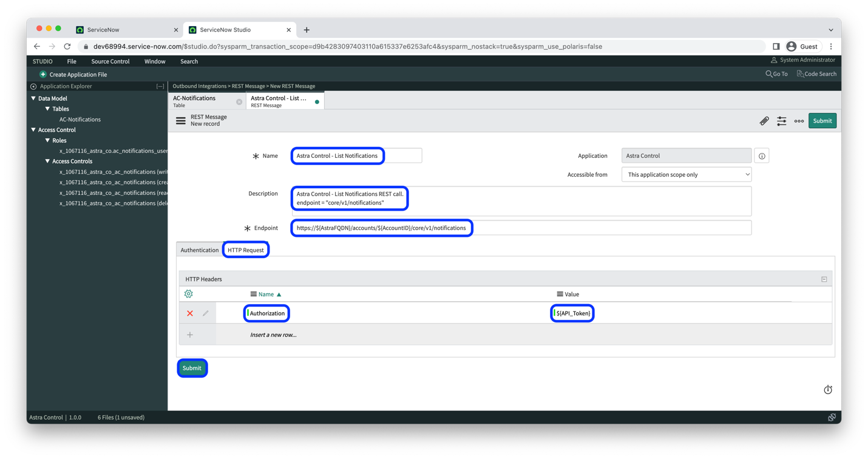Go back in browser history
The width and height of the screenshot is (868, 459).
point(37,46)
